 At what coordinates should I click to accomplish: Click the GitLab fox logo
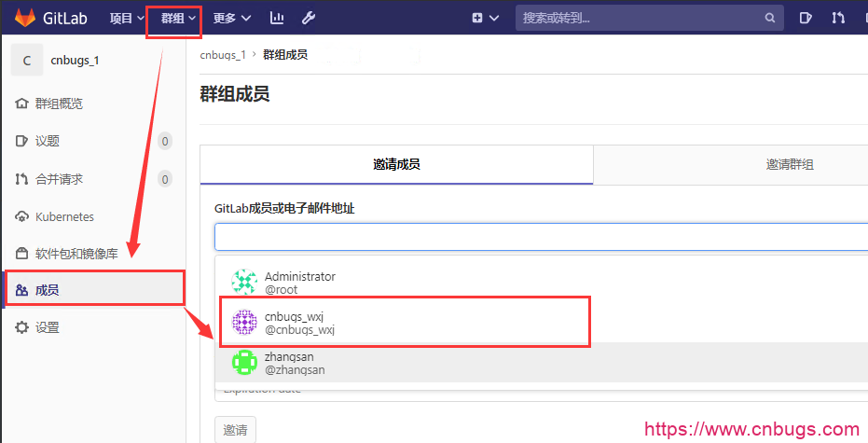click(x=25, y=18)
